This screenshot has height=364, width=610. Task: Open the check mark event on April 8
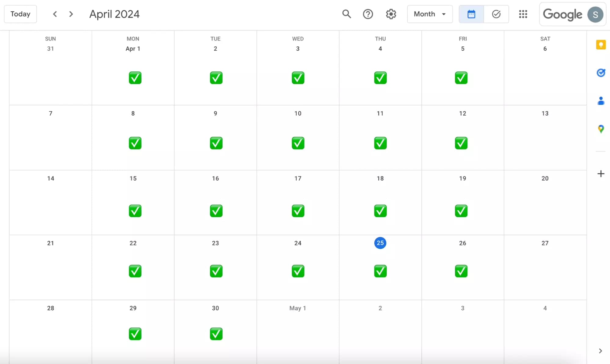[135, 143]
